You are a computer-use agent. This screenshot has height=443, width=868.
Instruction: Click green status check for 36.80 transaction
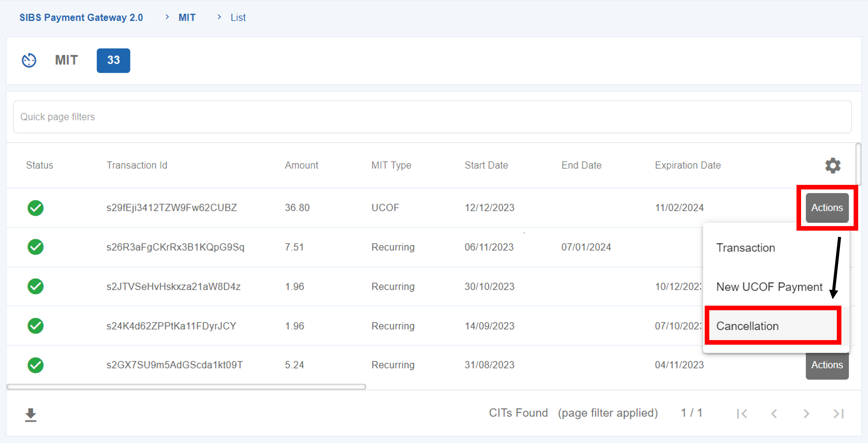[35, 208]
